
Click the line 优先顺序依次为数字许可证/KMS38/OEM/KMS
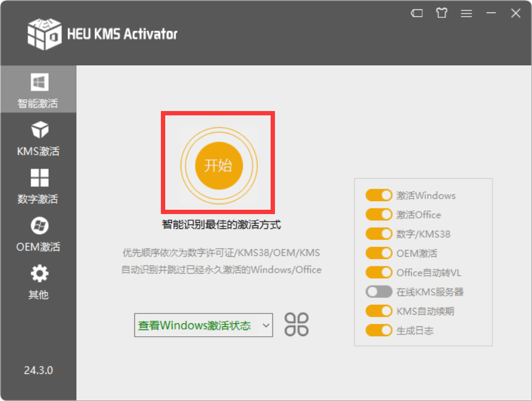coord(221,252)
